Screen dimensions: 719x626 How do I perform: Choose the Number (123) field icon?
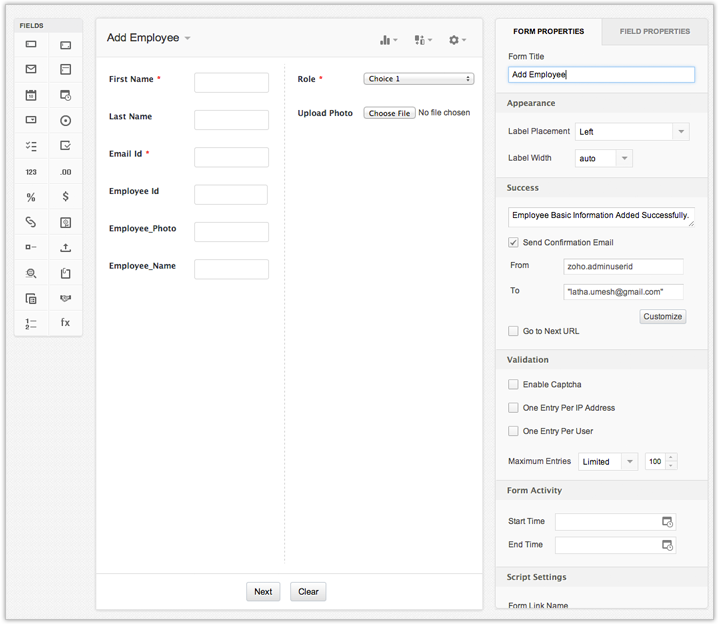coord(31,172)
